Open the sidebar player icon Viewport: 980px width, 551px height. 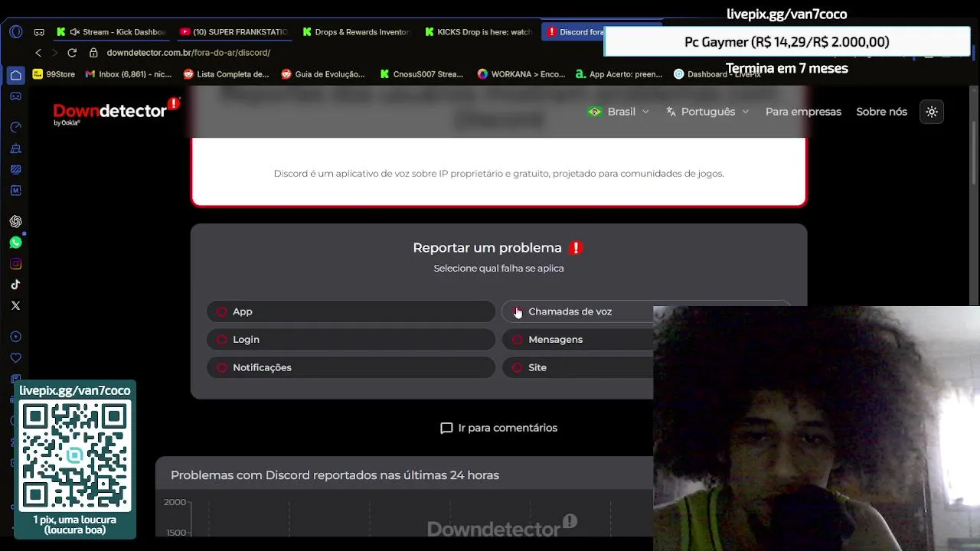[x=15, y=337]
